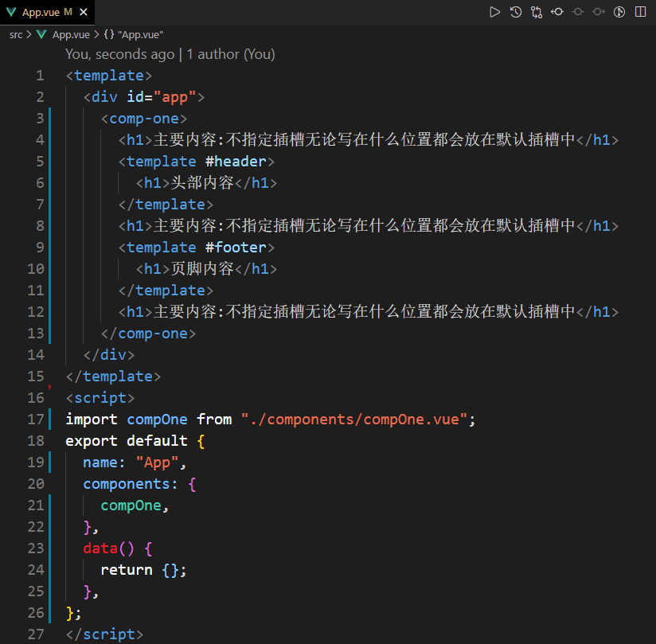Click the grayed commit circle without arrow
This screenshot has width=656, height=644.
tap(578, 12)
